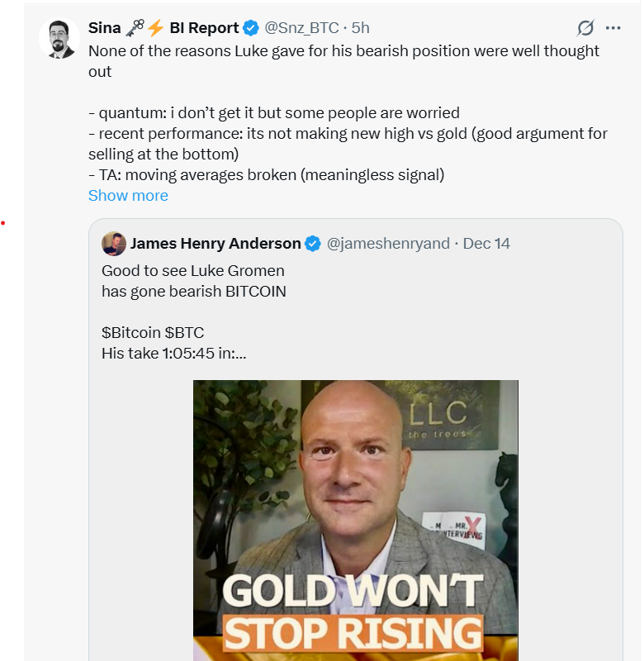Image resolution: width=644 pixels, height=661 pixels.
Task: Click the key emoji in Sina's name
Action: 135,28
